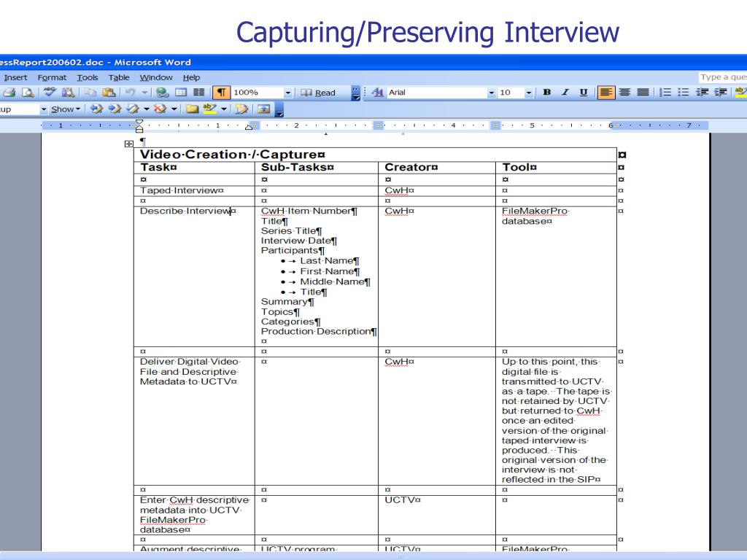Toggle Show/Hide paragraph marks button

(x=222, y=93)
